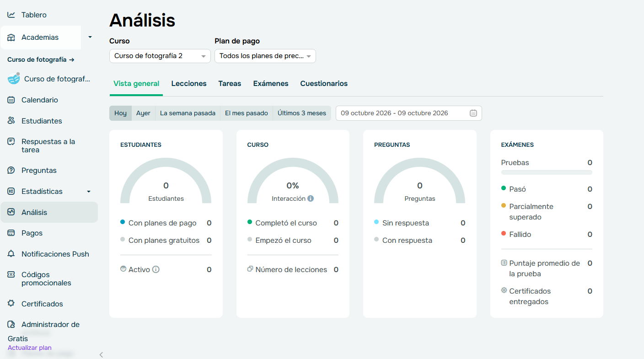Image resolution: width=644 pixels, height=359 pixels.
Task: Select the Ayer date filter
Action: (143, 113)
